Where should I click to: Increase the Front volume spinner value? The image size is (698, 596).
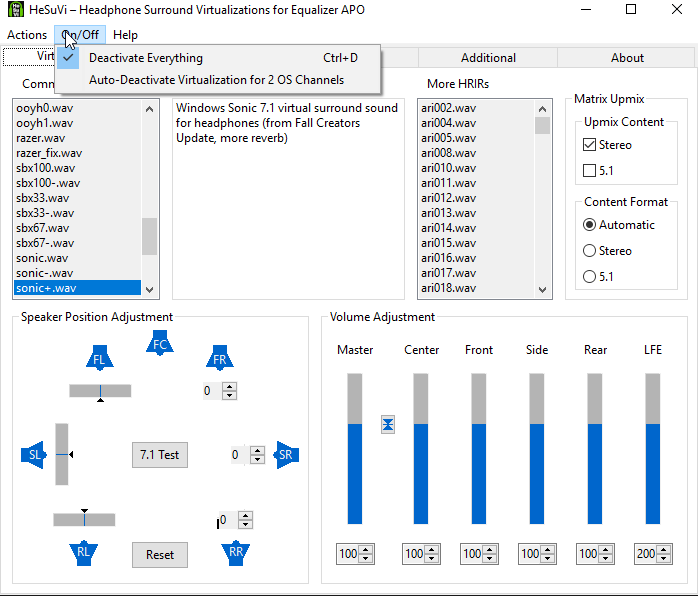pyautogui.click(x=490, y=550)
